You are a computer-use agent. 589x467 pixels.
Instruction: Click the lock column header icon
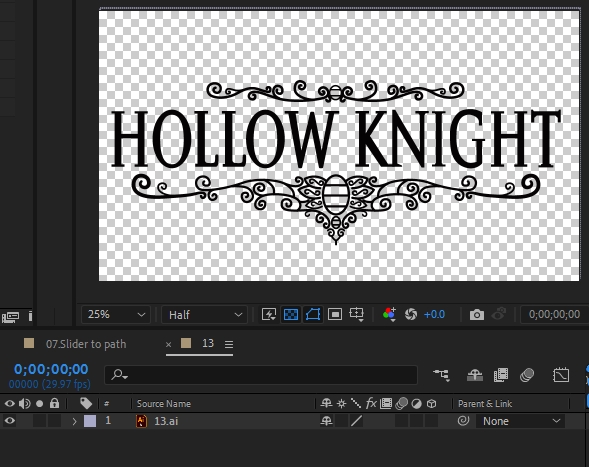[54, 404]
